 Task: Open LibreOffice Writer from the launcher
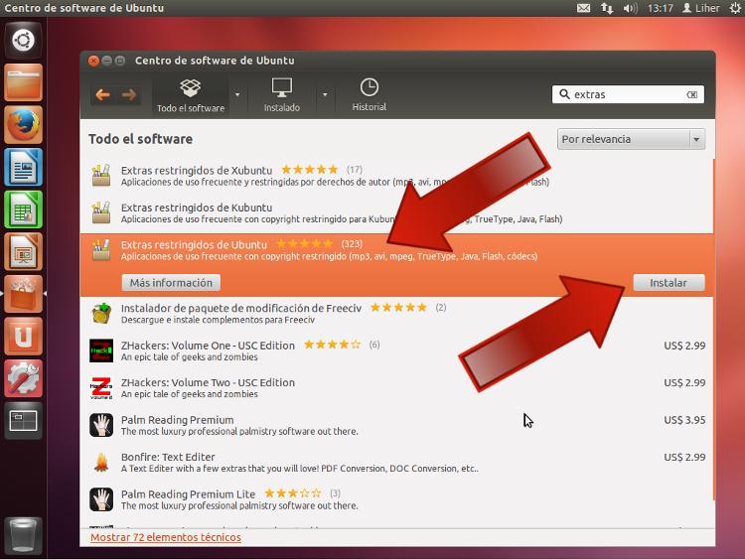pyautogui.click(x=23, y=167)
